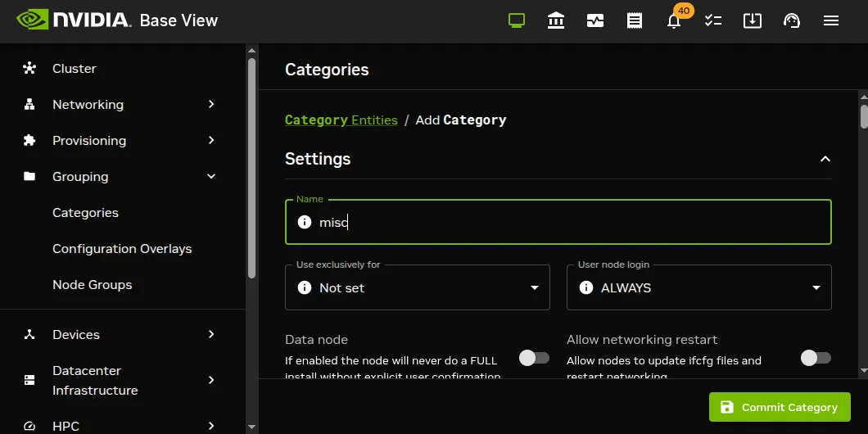Click the HPC gauge icon
The width and height of the screenshot is (868, 434).
29,427
